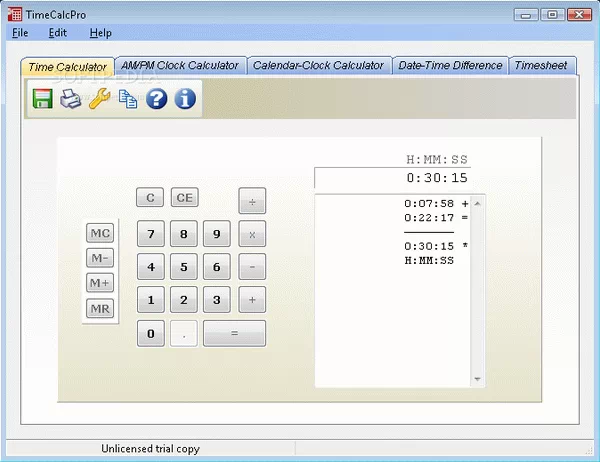
Task: Click the time display field showing 0:30:15
Action: pos(392,178)
